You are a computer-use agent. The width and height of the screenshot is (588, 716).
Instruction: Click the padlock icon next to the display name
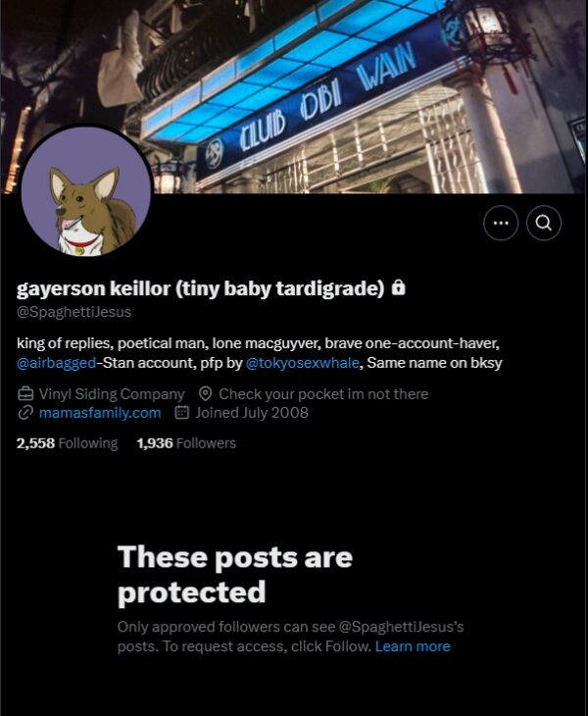click(x=398, y=288)
